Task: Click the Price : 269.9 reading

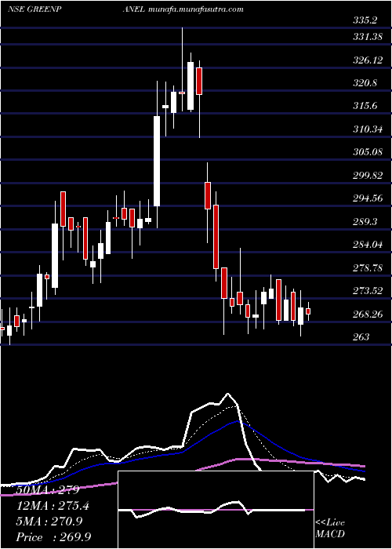Action: tap(55, 537)
